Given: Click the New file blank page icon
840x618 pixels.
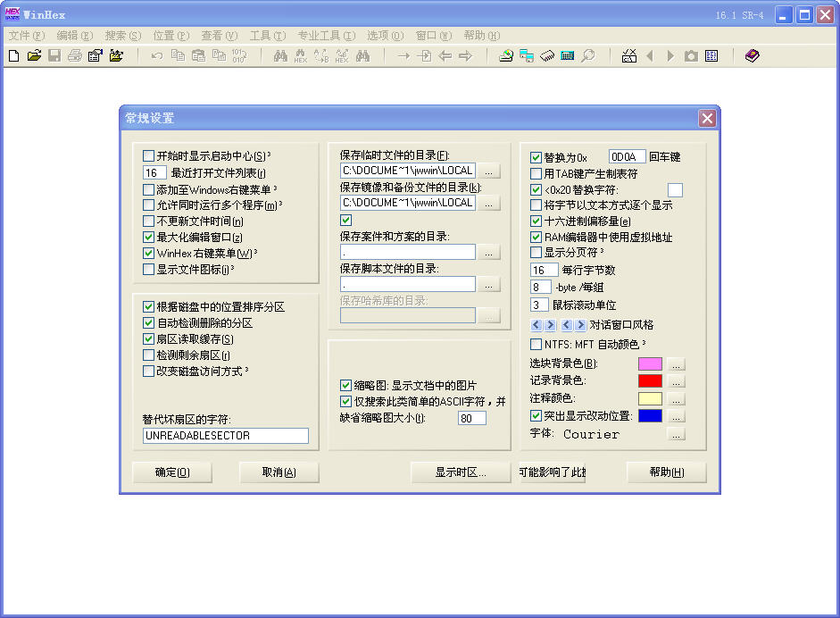Looking at the screenshot, I should [x=14, y=55].
